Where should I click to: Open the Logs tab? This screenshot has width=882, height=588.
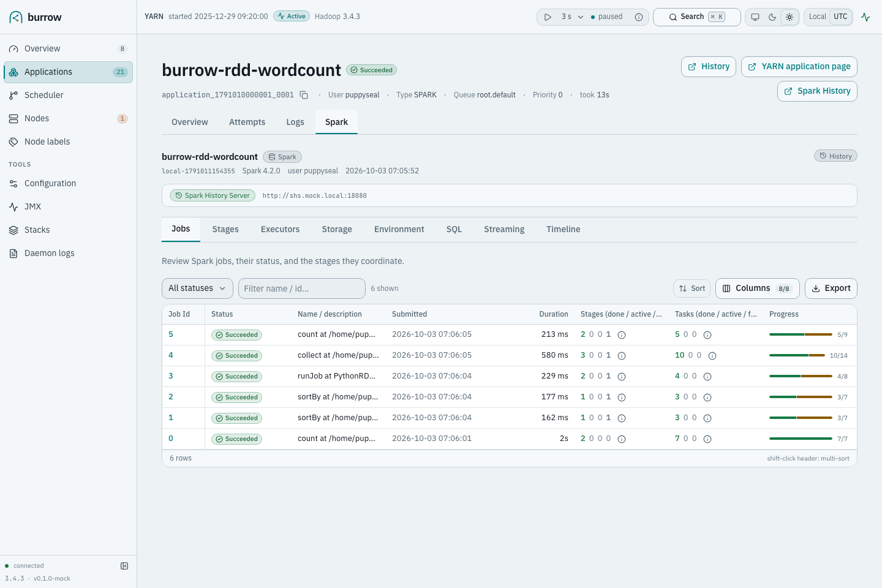[x=295, y=122]
